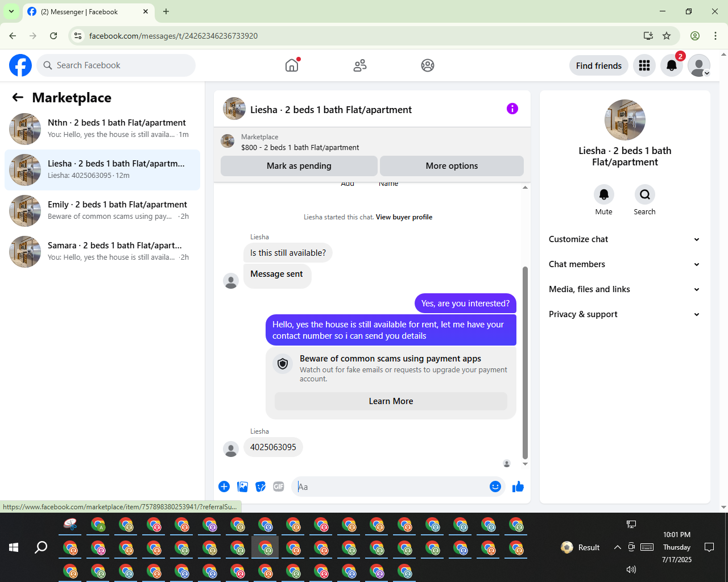Mute this conversation with the bell icon

click(604, 194)
